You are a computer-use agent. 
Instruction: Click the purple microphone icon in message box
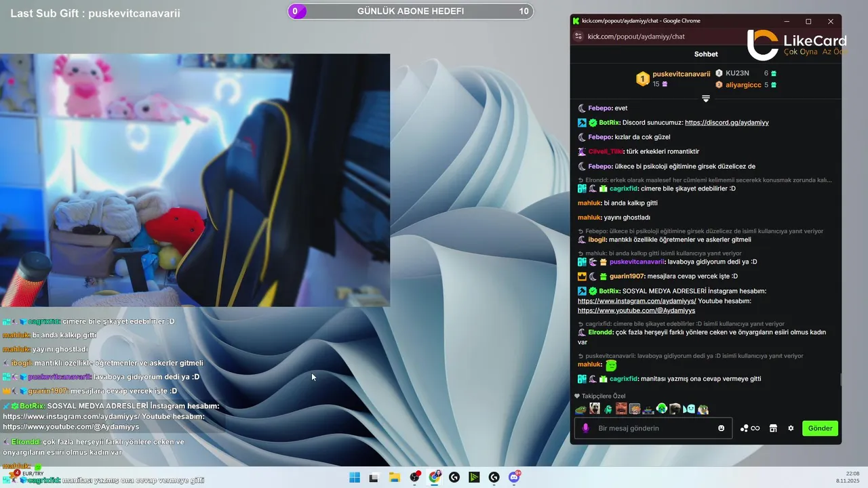point(586,428)
